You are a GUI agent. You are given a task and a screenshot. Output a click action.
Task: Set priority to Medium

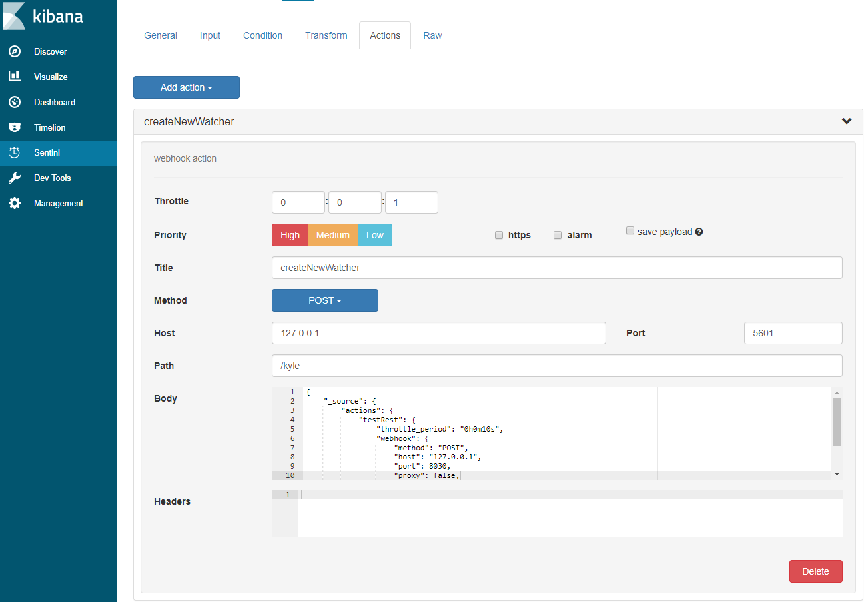333,235
